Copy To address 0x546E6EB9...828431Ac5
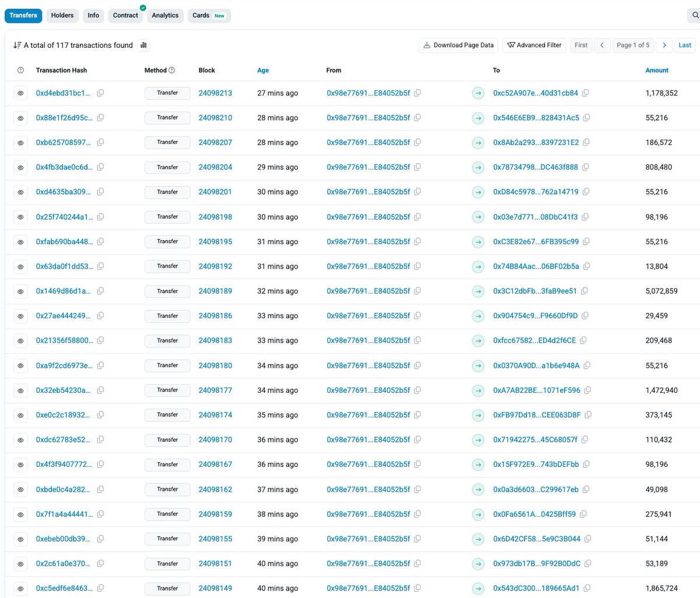This screenshot has width=700, height=598. (587, 118)
